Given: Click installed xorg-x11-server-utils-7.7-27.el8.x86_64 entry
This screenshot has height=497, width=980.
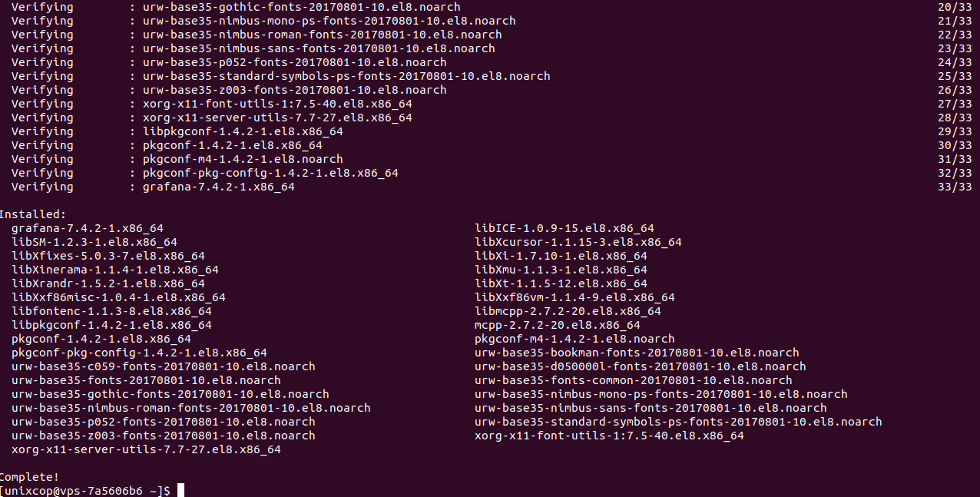Looking at the screenshot, I should (x=146, y=449).
